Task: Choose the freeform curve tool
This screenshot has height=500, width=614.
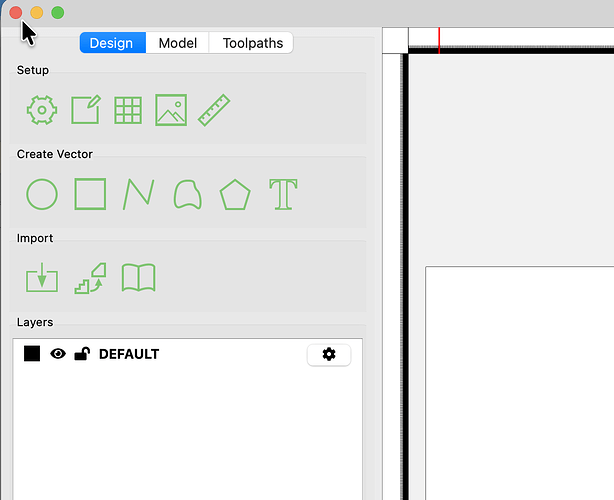Action: (188, 194)
